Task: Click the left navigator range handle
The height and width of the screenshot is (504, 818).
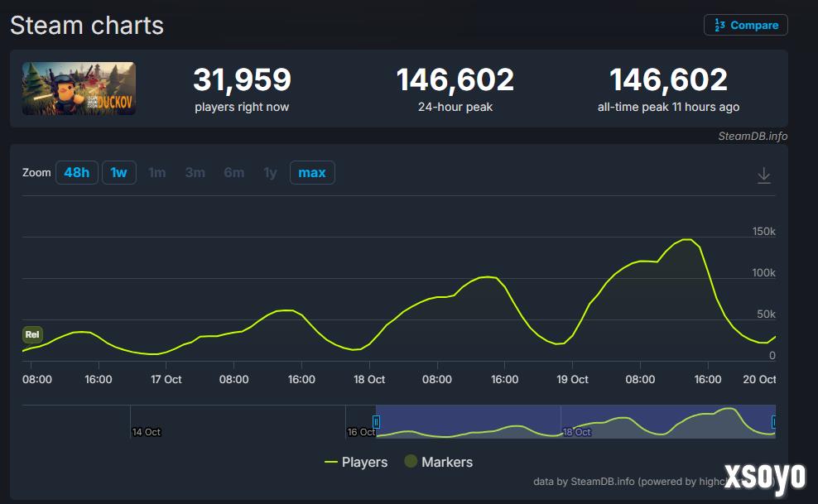Action: [376, 422]
